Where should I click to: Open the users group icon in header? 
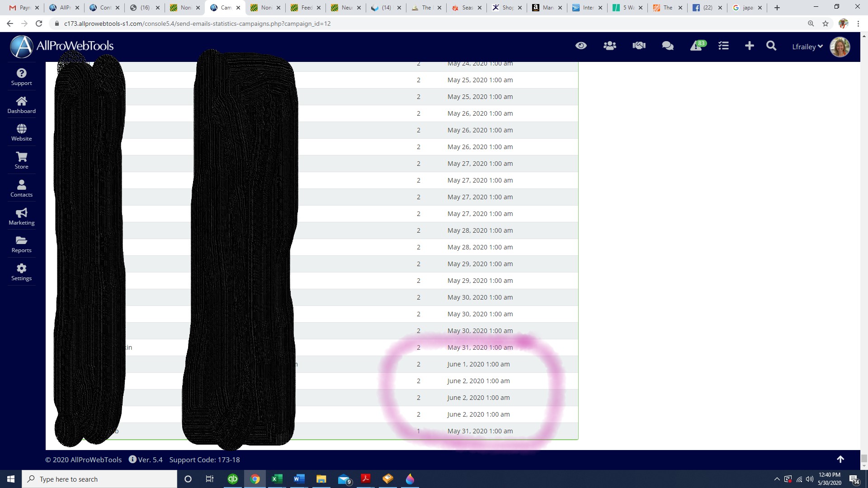pos(610,46)
